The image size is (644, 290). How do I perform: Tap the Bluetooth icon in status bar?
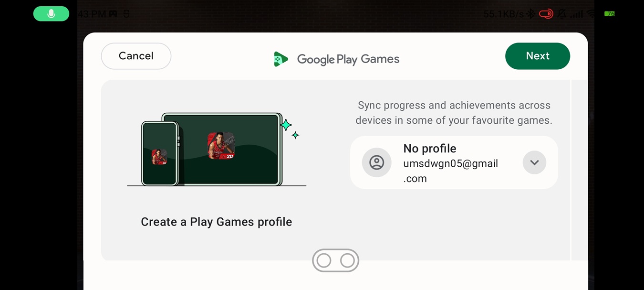[x=530, y=14]
